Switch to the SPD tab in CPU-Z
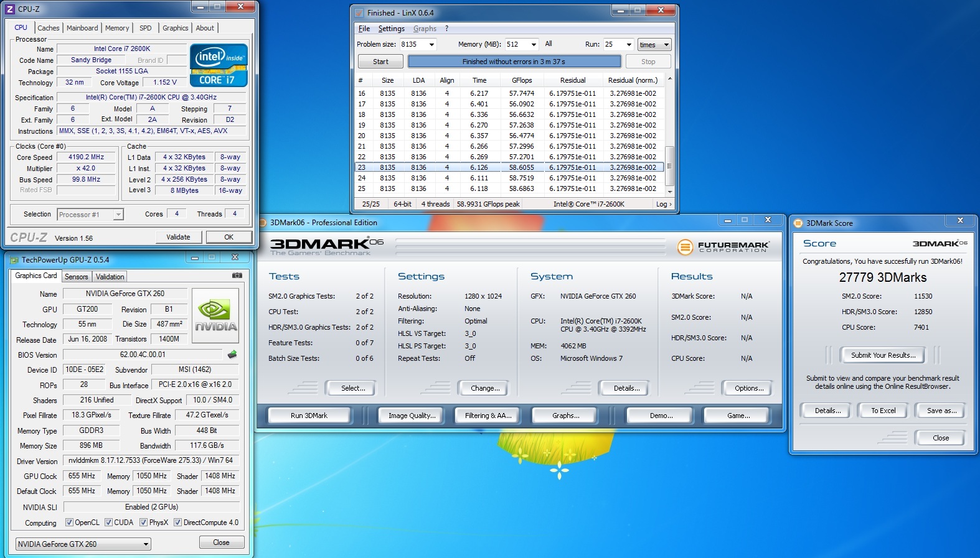Image resolution: width=980 pixels, height=558 pixels. click(146, 28)
